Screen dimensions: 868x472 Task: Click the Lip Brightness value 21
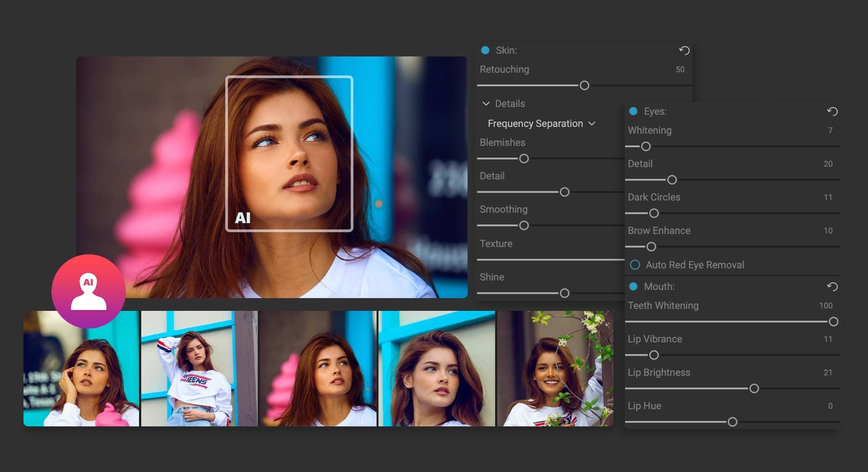pos(828,373)
